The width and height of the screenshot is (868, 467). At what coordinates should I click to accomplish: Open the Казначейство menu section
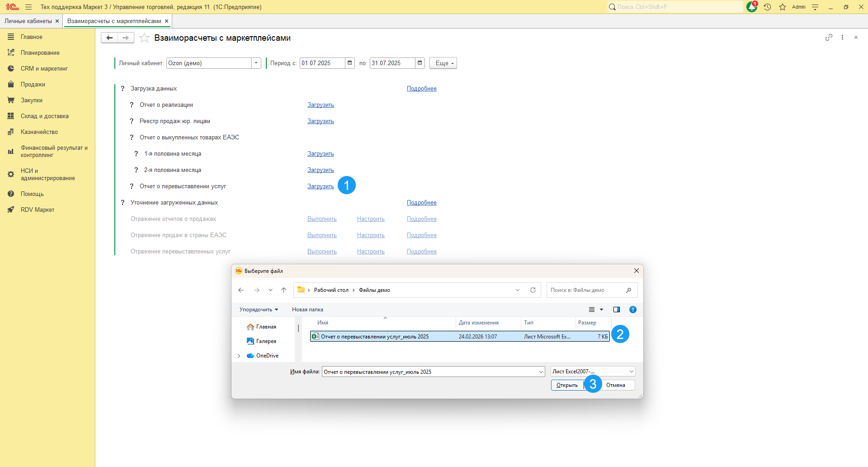click(39, 132)
